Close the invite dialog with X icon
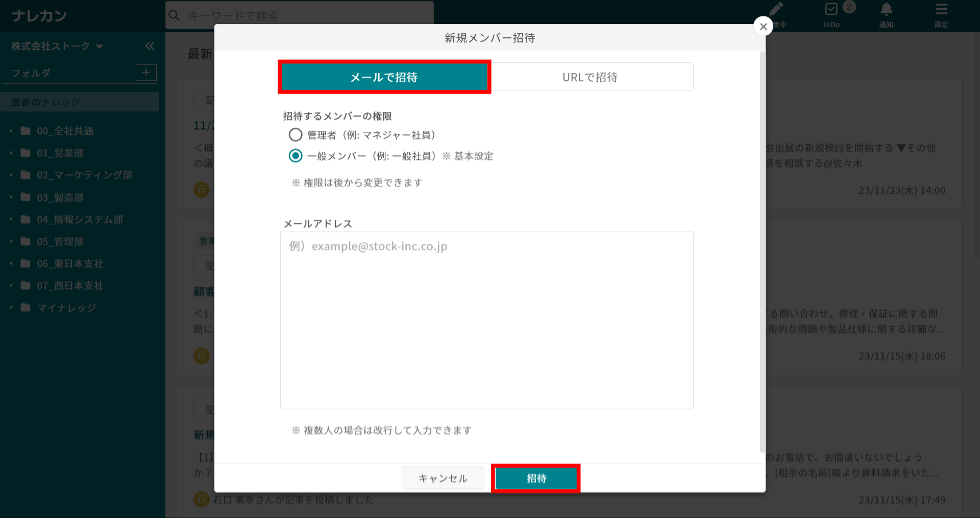The width and height of the screenshot is (980, 518). pyautogui.click(x=763, y=27)
